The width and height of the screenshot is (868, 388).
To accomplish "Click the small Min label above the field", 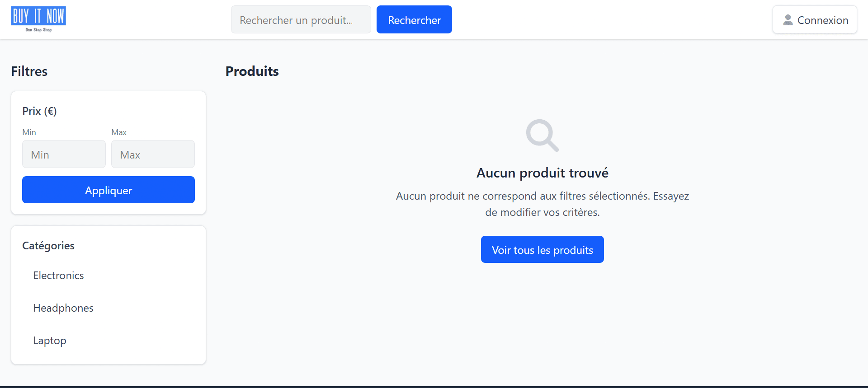I will [x=29, y=132].
